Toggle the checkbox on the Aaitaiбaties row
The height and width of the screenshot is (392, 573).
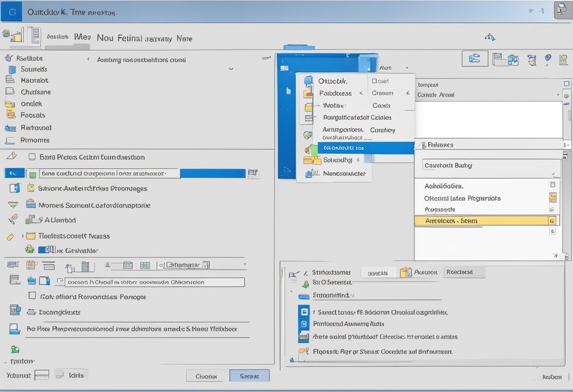[x=552, y=185]
